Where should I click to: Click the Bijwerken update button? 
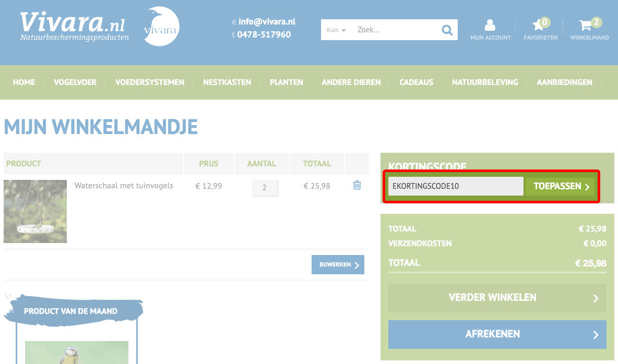click(x=338, y=265)
